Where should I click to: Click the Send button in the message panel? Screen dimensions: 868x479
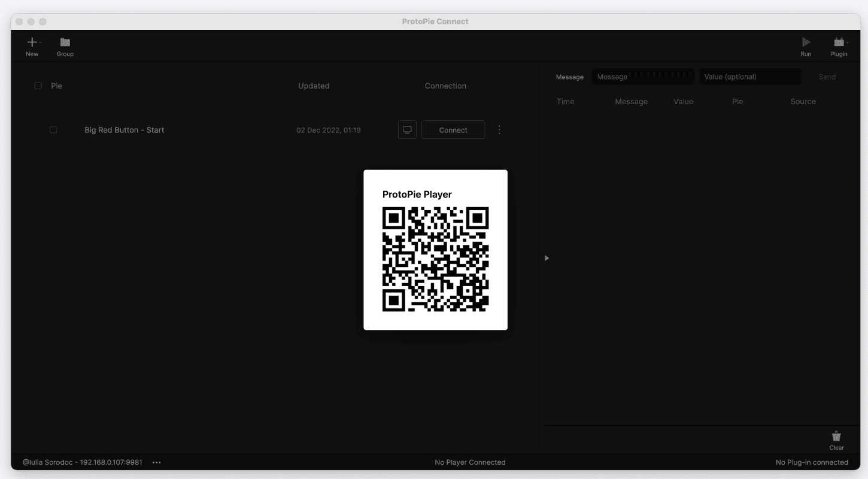827,76
